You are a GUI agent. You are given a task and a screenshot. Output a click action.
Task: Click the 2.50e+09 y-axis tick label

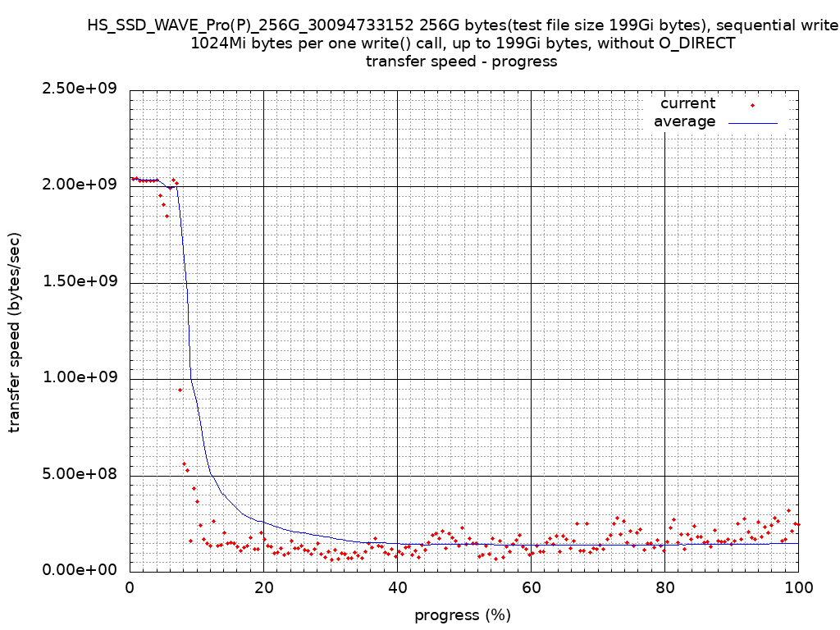point(81,89)
